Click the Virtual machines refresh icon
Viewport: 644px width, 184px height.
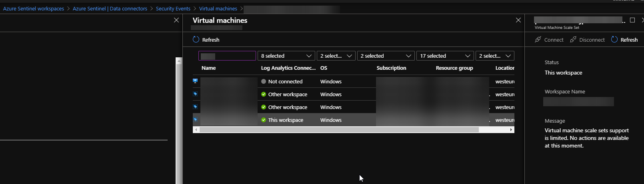(x=196, y=39)
